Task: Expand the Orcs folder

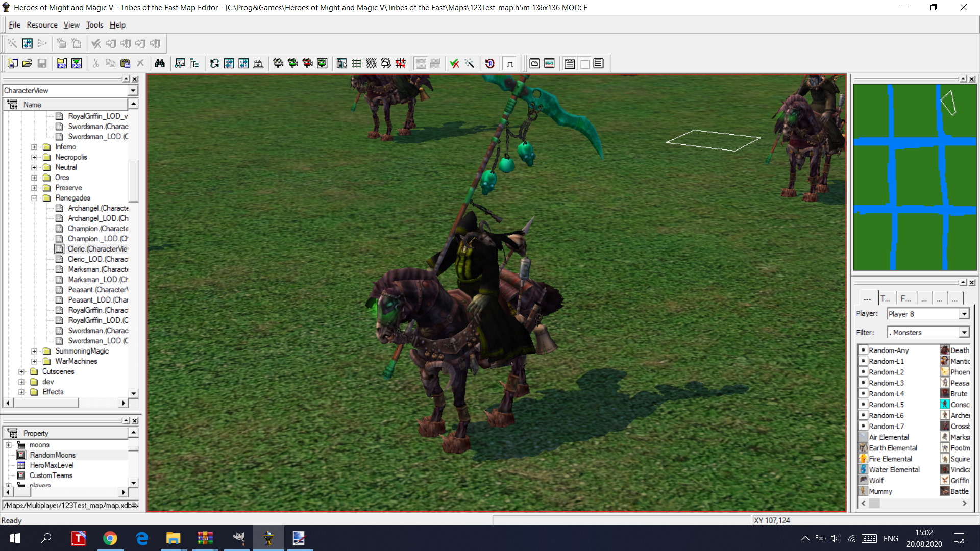Action: click(x=34, y=178)
